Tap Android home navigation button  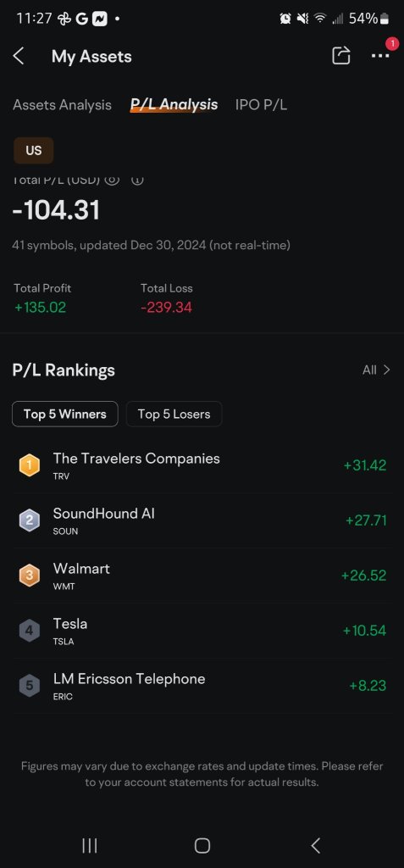[202, 845]
